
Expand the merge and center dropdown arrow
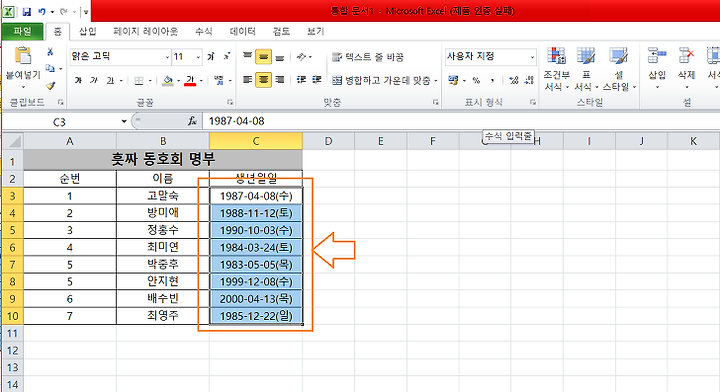coord(435,81)
